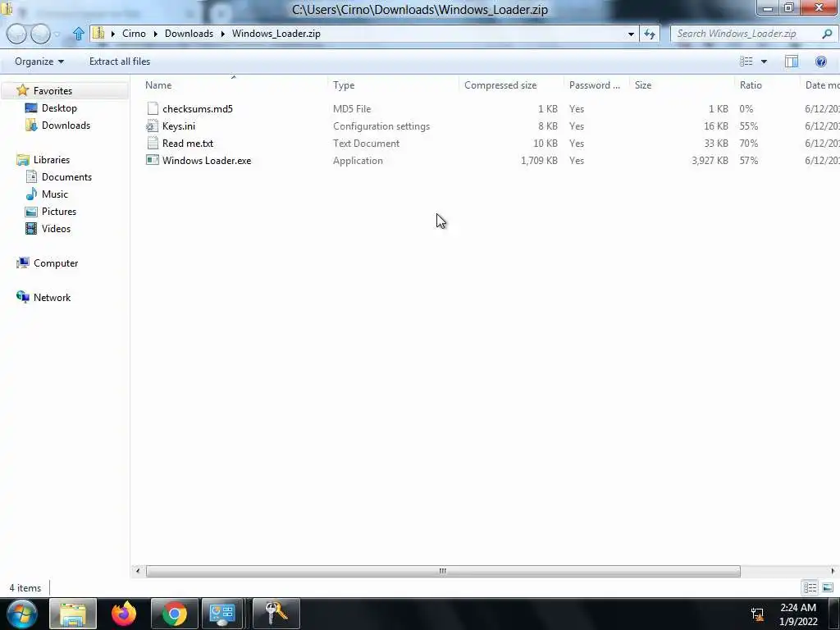Click the "3,927 KB" size value
The image size is (840, 630).
pos(710,160)
